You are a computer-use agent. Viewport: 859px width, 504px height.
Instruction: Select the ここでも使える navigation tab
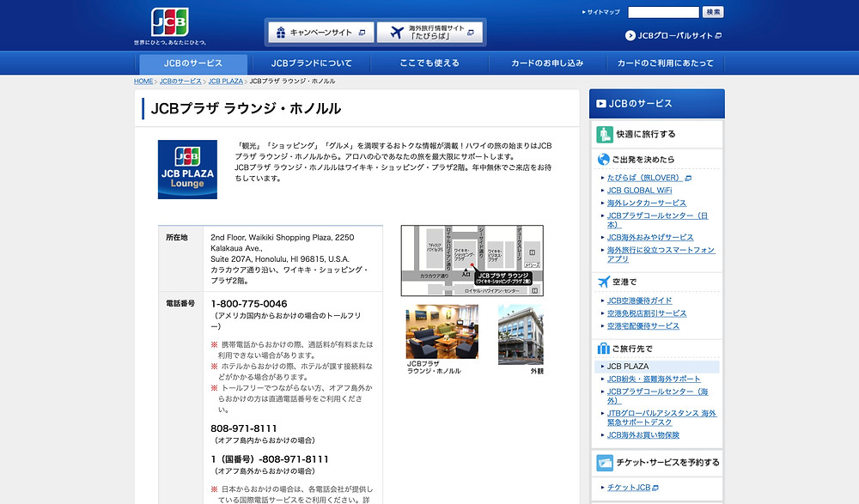click(429, 63)
